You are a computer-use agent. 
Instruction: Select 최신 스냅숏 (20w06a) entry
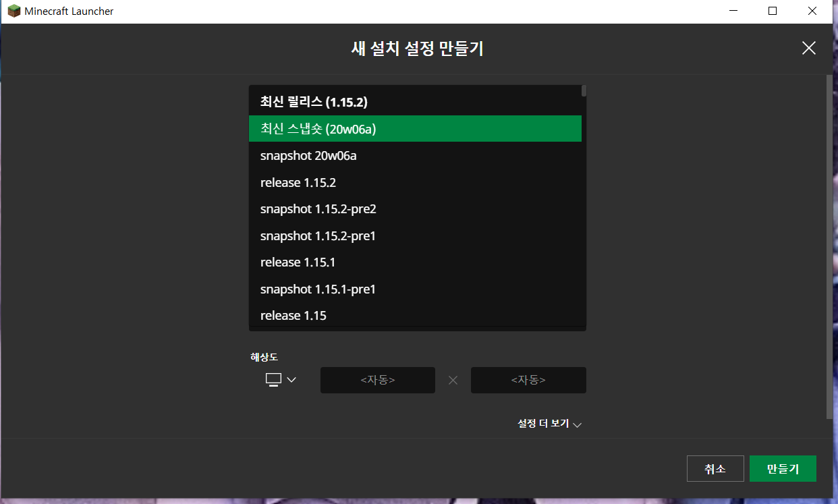[x=415, y=129]
